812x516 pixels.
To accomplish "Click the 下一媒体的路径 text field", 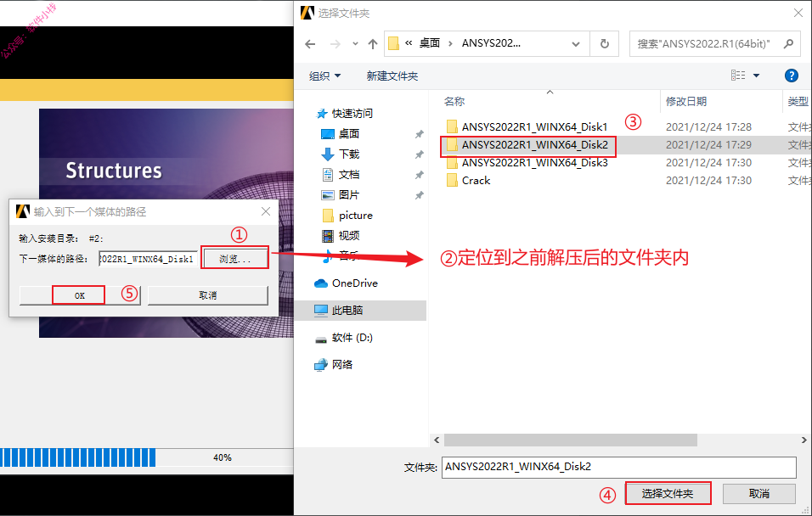I will [148, 259].
